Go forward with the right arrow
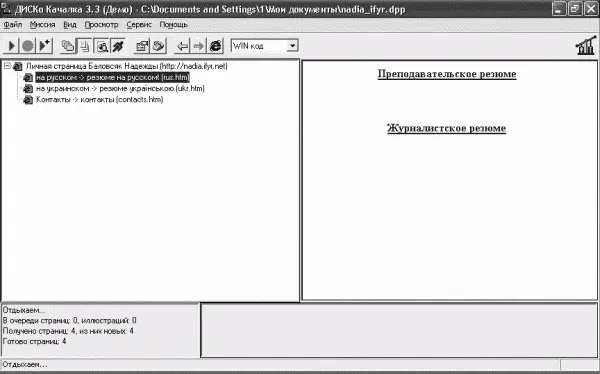The width and height of the screenshot is (600, 374). coord(199,46)
